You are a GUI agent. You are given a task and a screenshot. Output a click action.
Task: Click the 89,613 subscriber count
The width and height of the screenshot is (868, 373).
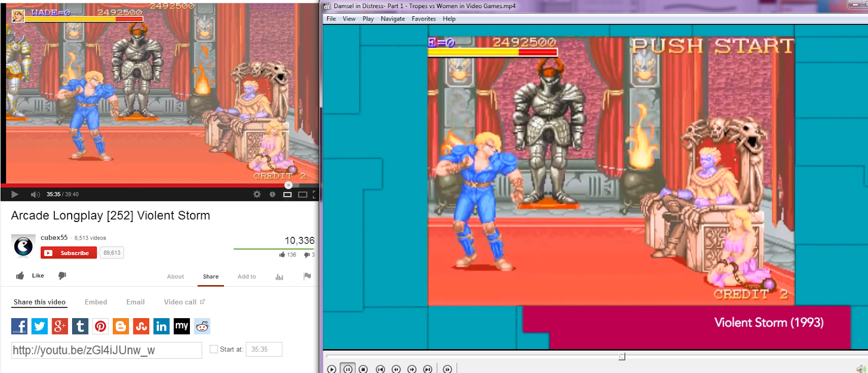tap(112, 253)
